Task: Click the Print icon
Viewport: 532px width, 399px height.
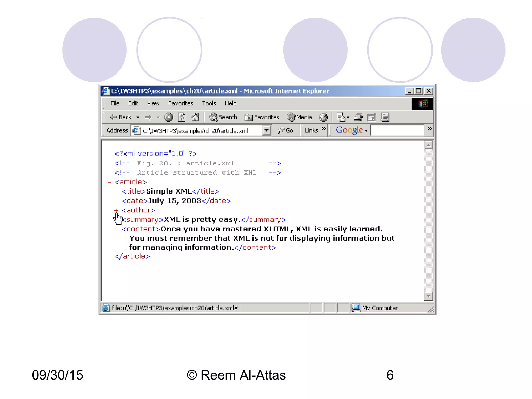Action: 358,117
